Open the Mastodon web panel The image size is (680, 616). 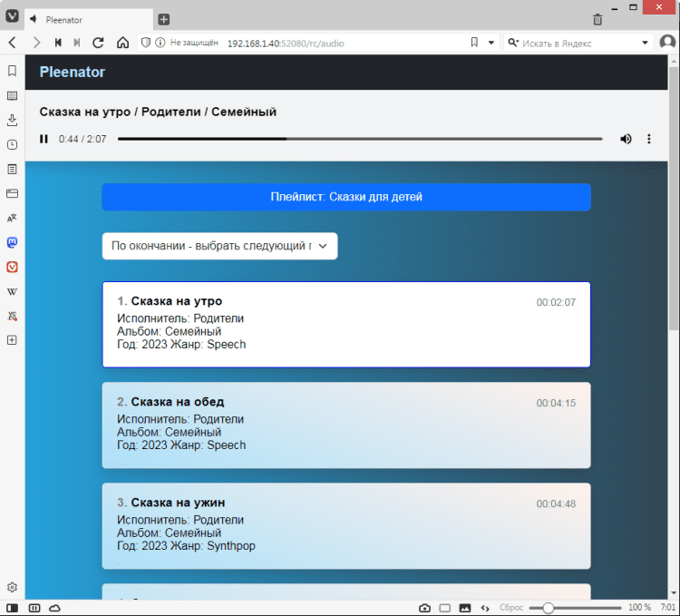click(12, 243)
